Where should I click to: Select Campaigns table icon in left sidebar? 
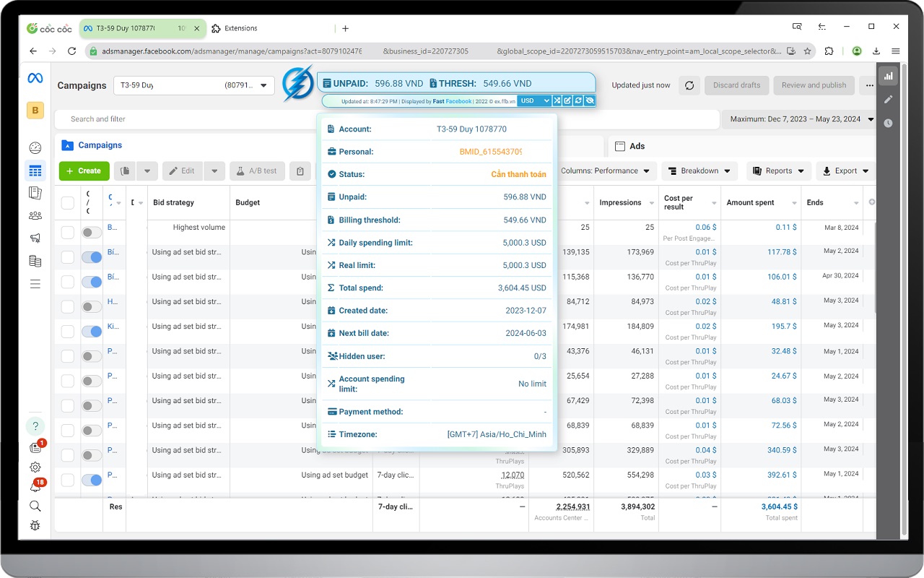tap(35, 171)
